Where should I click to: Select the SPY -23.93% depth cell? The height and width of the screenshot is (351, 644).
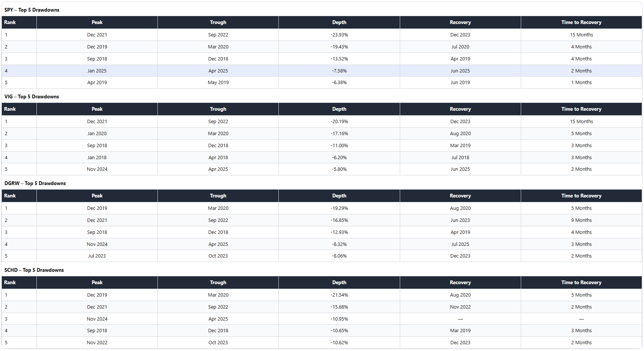[x=339, y=35]
